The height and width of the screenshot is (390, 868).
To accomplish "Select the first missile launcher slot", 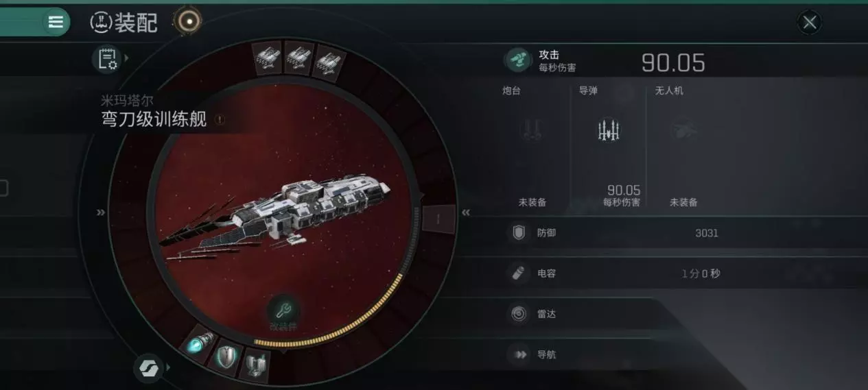I will 266,57.
